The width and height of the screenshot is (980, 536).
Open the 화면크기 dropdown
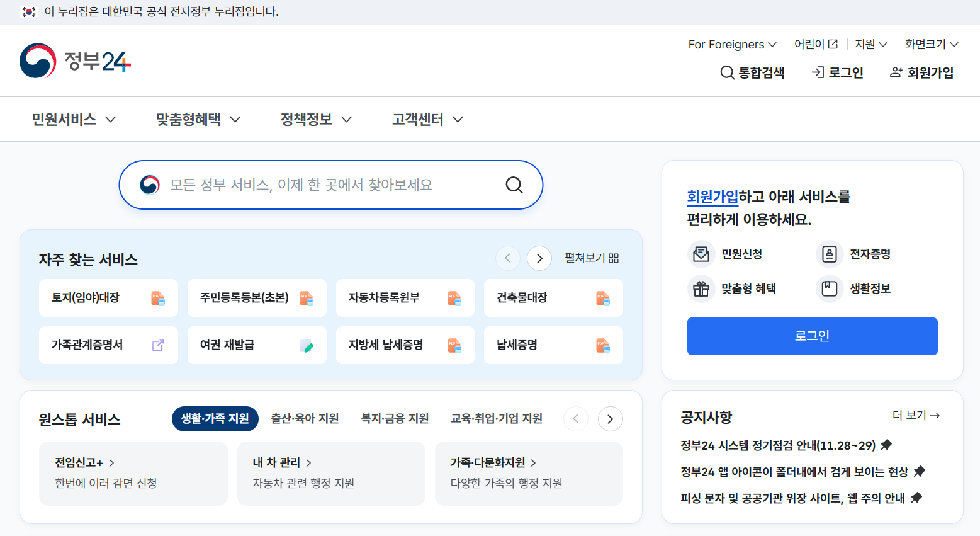pyautogui.click(x=932, y=44)
